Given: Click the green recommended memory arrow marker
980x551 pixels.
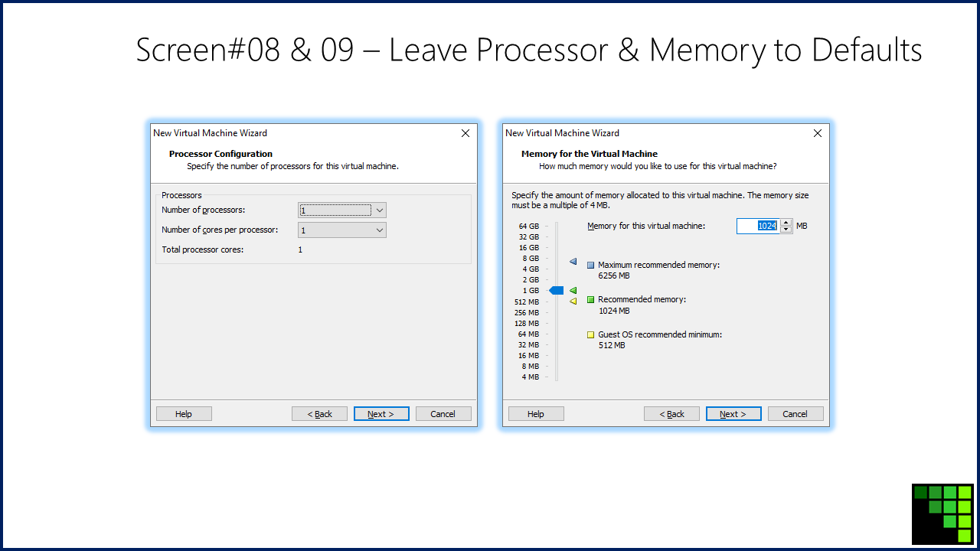Looking at the screenshot, I should [x=573, y=291].
